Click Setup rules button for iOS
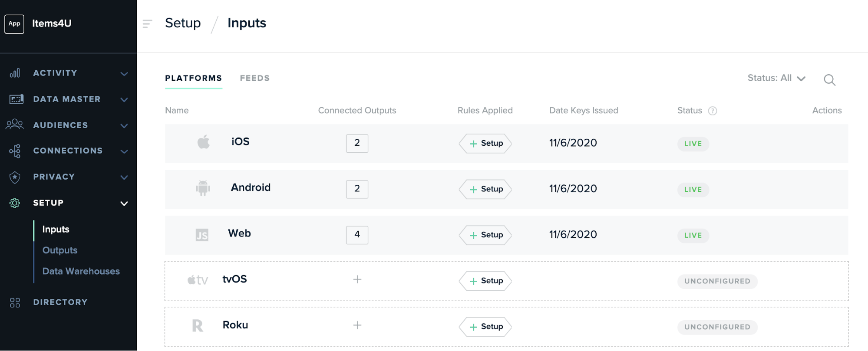 pyautogui.click(x=485, y=144)
